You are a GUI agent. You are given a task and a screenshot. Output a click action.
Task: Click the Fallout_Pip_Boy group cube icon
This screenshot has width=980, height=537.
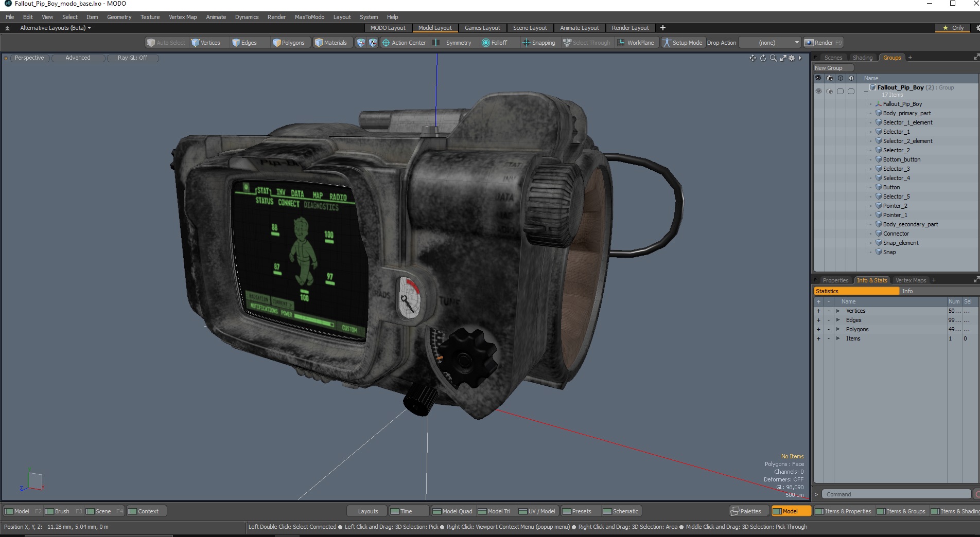(x=873, y=87)
